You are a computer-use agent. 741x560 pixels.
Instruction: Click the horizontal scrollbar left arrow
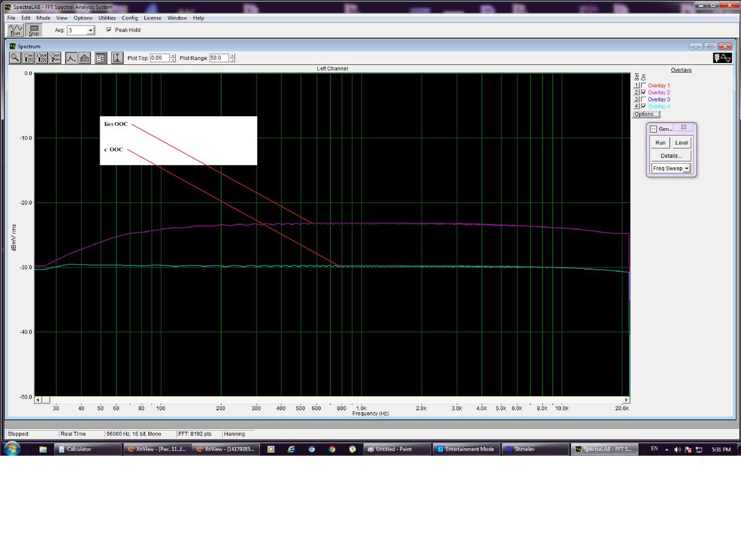click(x=38, y=400)
